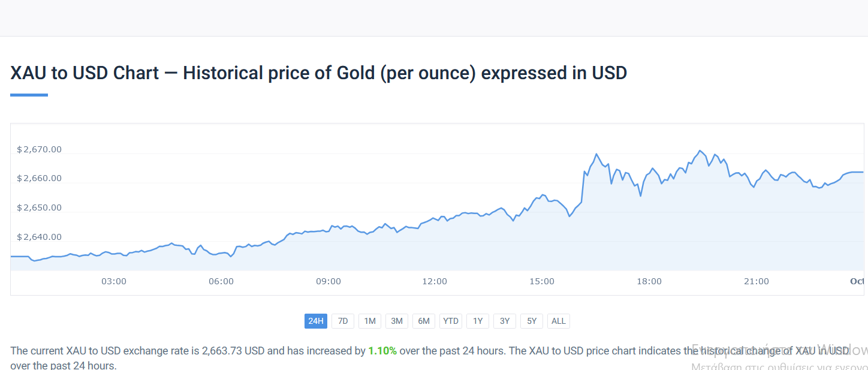Choose the YTD chart range
This screenshot has width=868, height=370.
pos(451,321)
